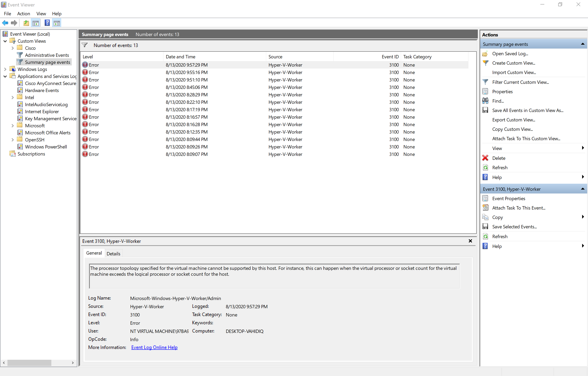Open the Event Log Online Help link
Viewport: 588px width, 376px height.
click(x=154, y=347)
